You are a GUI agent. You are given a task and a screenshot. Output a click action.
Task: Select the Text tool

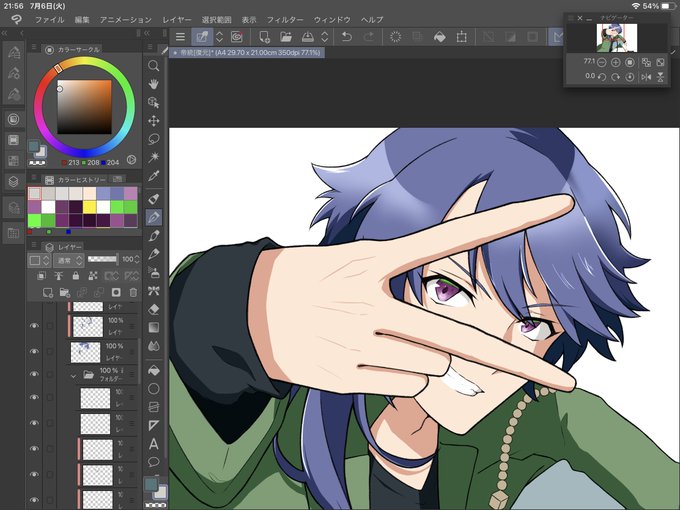point(154,444)
